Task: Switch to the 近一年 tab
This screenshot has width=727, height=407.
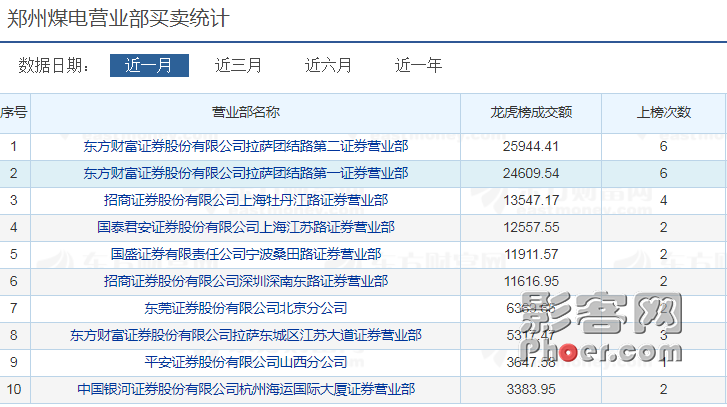Action: point(418,65)
